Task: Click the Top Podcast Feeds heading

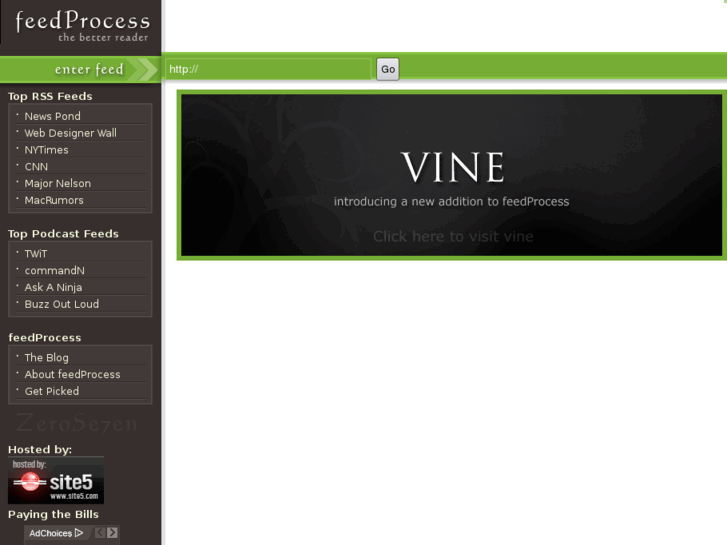Action: pyautogui.click(x=63, y=233)
